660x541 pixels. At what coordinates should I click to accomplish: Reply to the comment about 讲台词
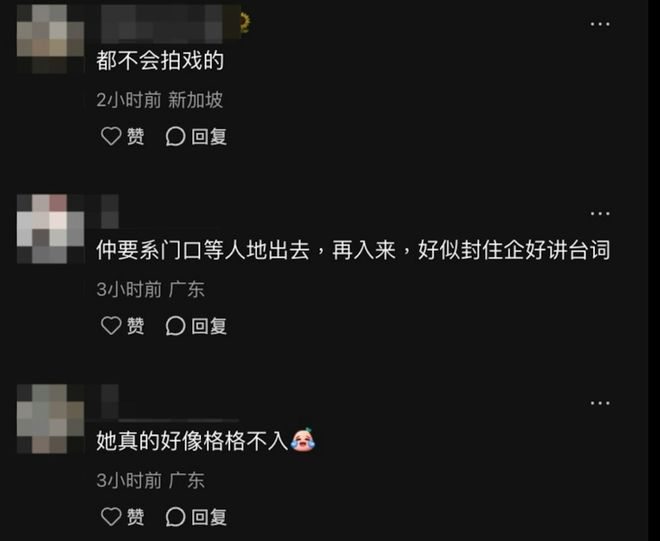pyautogui.click(x=196, y=326)
